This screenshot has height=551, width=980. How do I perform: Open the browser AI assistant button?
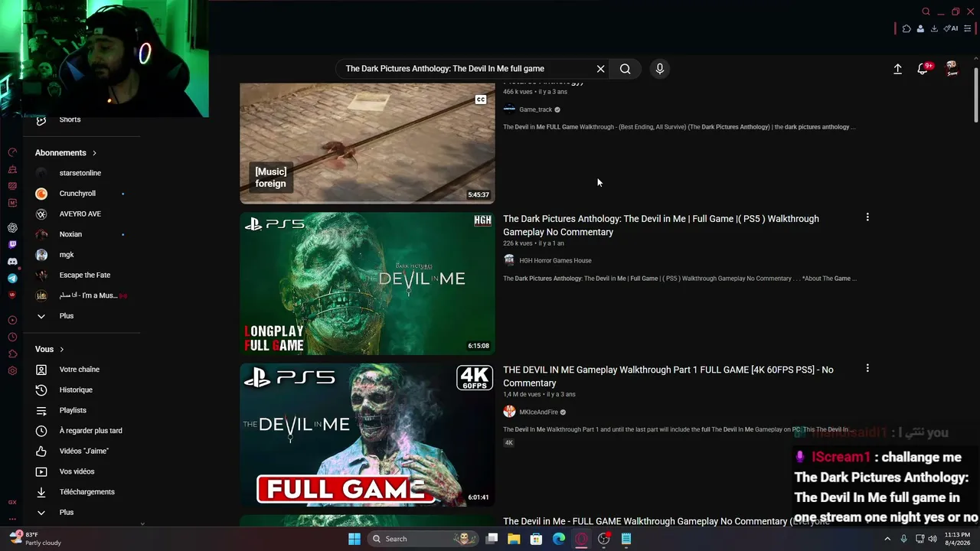click(951, 29)
